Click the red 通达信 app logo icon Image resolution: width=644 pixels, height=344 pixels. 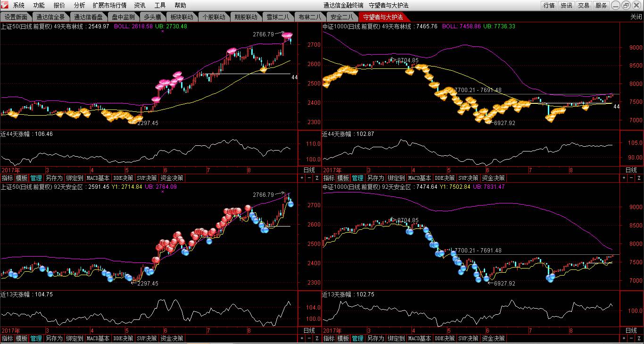tap(5, 5)
